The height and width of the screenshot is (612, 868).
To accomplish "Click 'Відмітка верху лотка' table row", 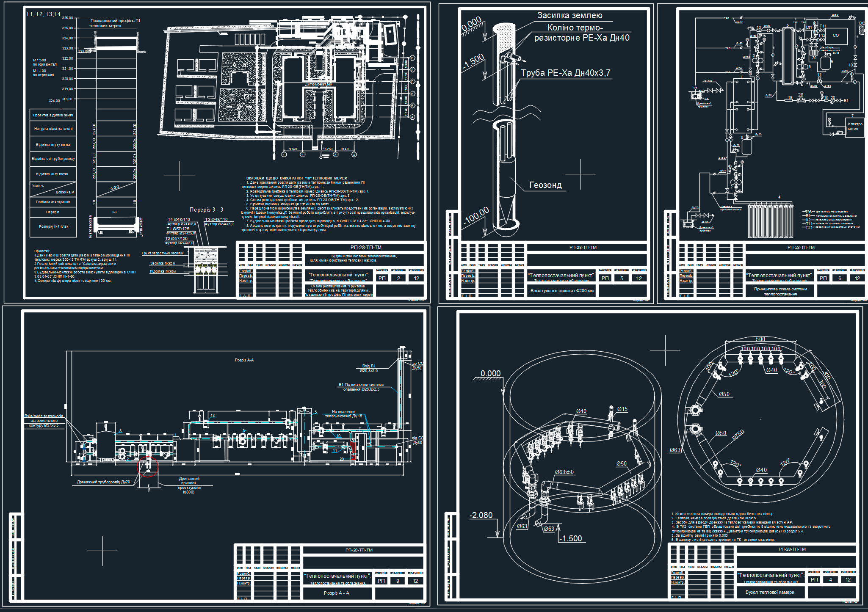I will tap(53, 145).
